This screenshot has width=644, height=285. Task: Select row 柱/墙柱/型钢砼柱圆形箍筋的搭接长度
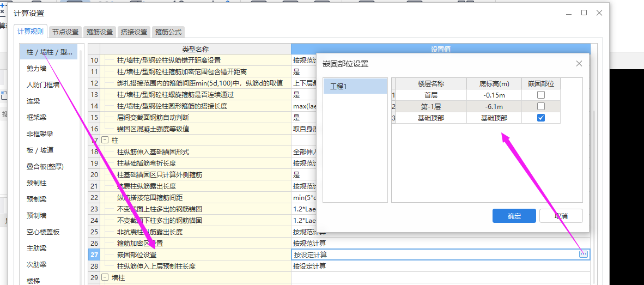click(x=196, y=106)
